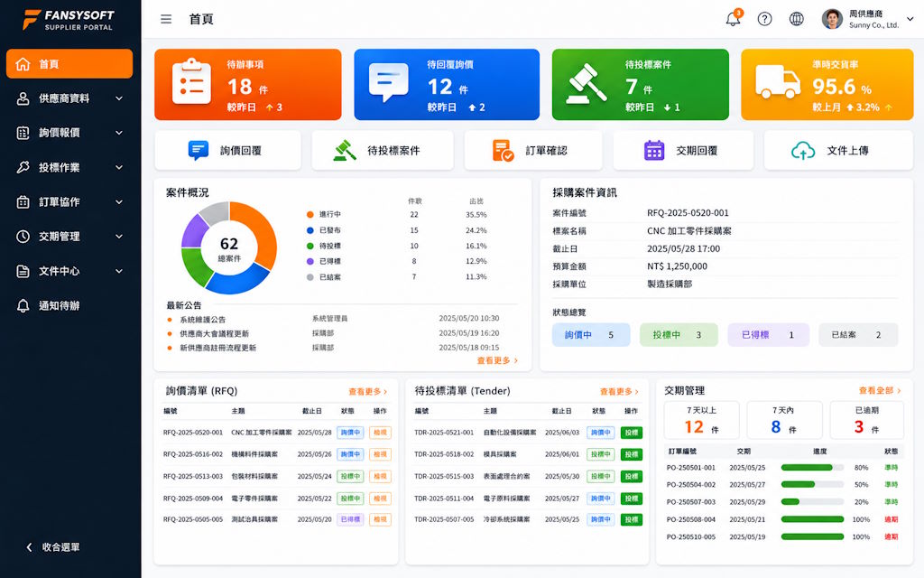Click progress bar for PO-250507-003

click(x=812, y=502)
